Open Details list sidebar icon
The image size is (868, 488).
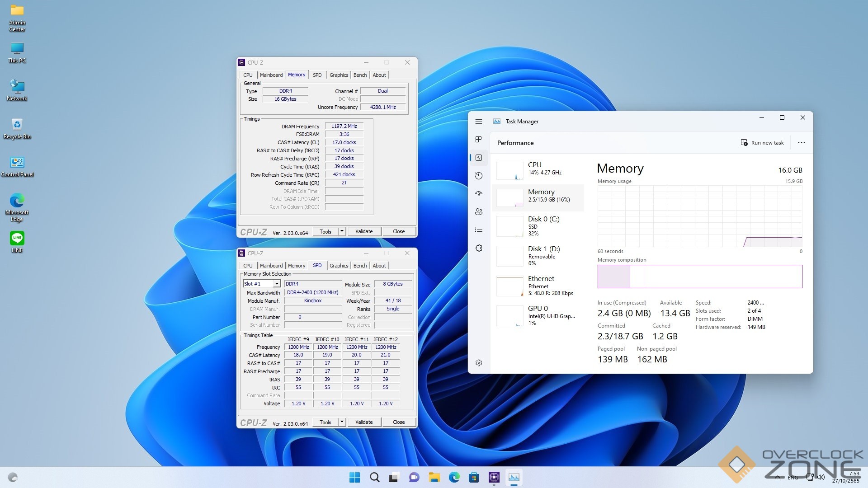479,230
